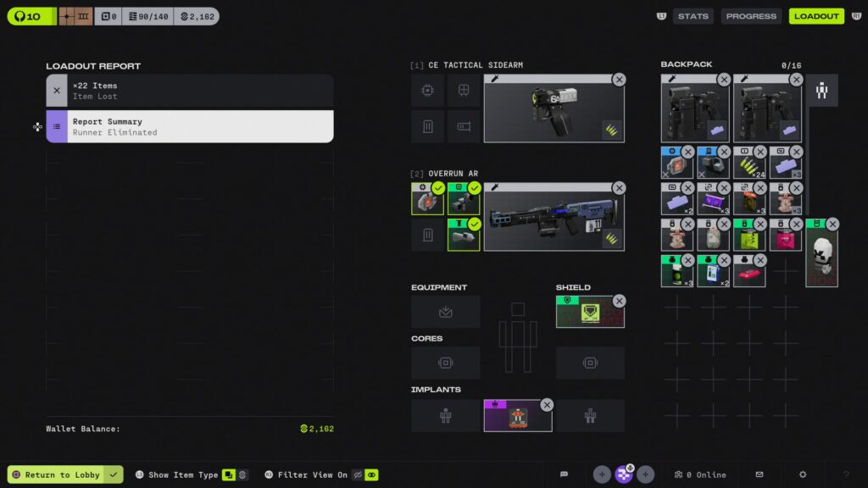
Task: Remove the shield item with its X button
Action: pos(619,301)
